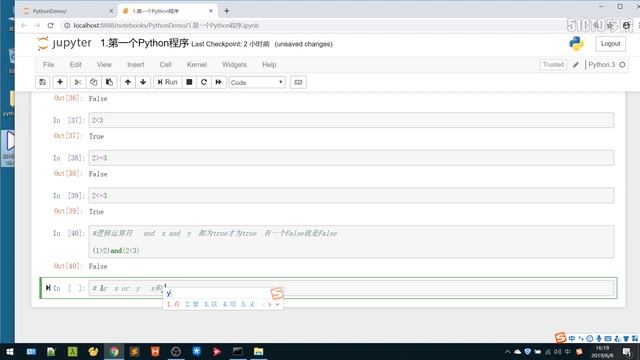Expand IME candidate list with chevron arrow
The image size is (640, 360).
point(278,304)
